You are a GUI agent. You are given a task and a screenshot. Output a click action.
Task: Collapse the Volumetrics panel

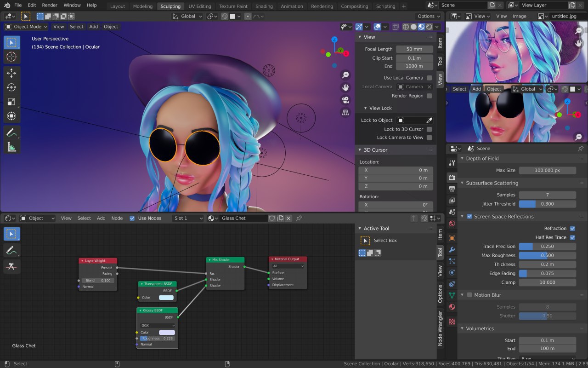(x=463, y=328)
